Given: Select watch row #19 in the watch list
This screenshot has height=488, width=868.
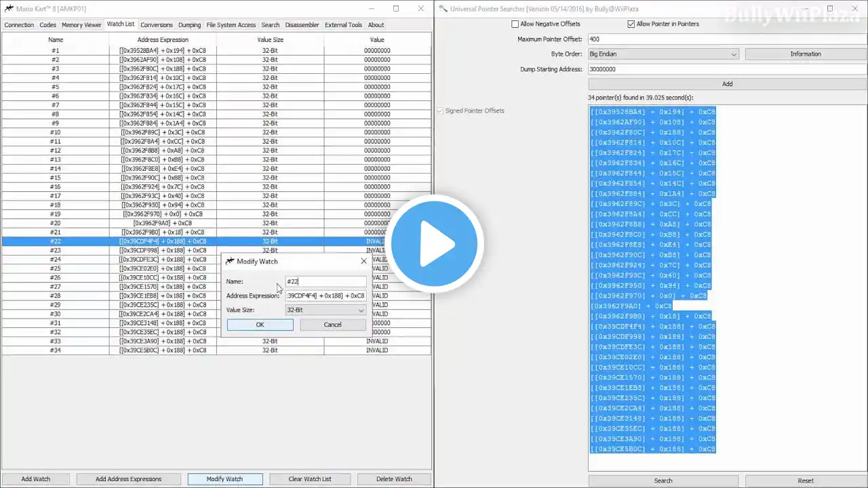Looking at the screenshot, I should click(x=216, y=214).
